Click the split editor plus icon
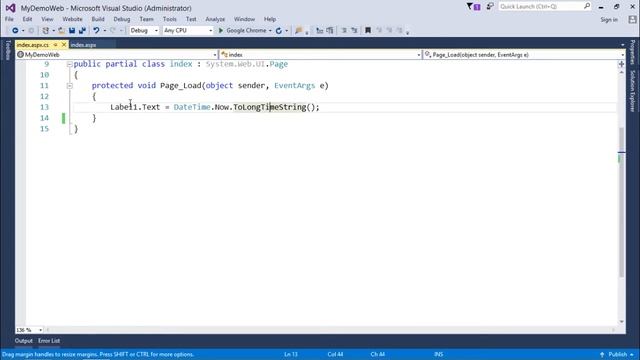Viewport: 640px width, 360px height. (621, 64)
